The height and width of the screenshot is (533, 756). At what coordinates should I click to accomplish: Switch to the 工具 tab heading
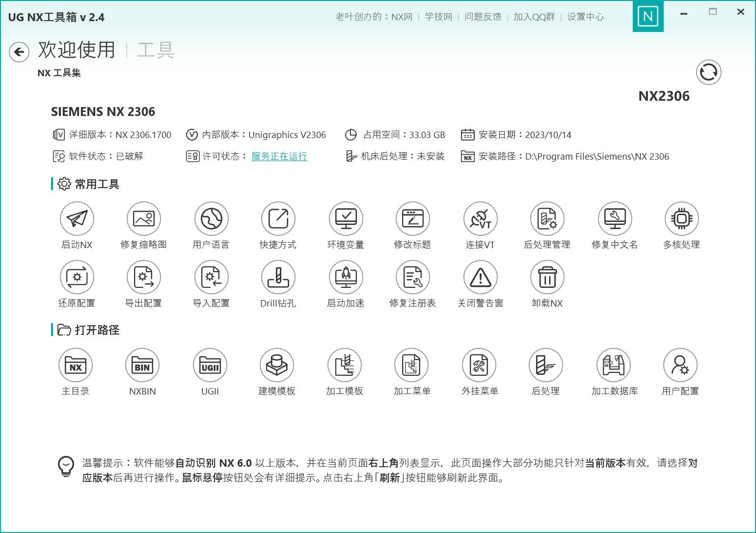coord(156,50)
